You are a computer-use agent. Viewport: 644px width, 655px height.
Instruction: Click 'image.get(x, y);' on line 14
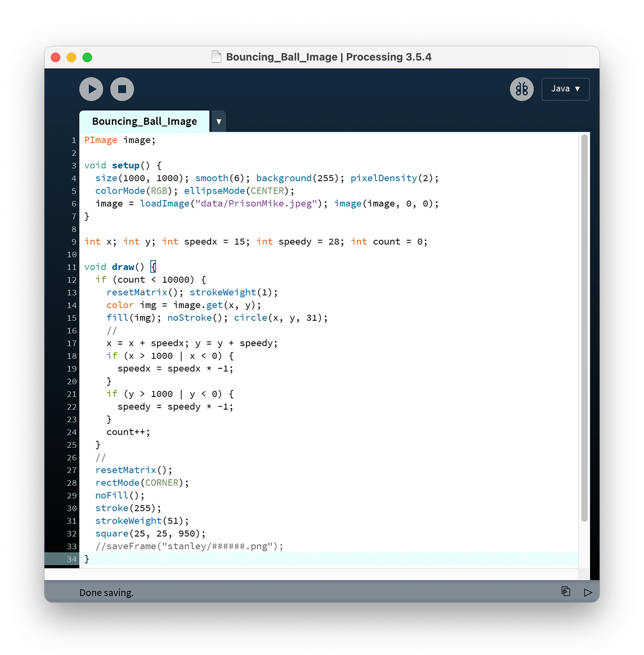click(217, 305)
